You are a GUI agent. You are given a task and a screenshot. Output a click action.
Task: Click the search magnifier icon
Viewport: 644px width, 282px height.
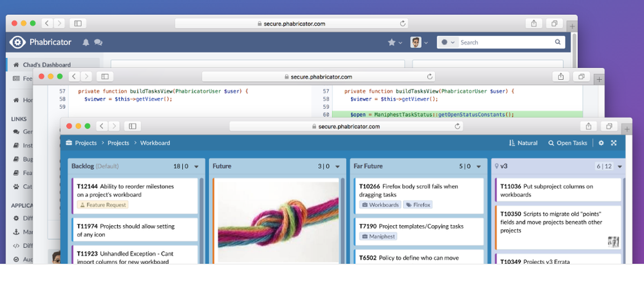coord(558,42)
